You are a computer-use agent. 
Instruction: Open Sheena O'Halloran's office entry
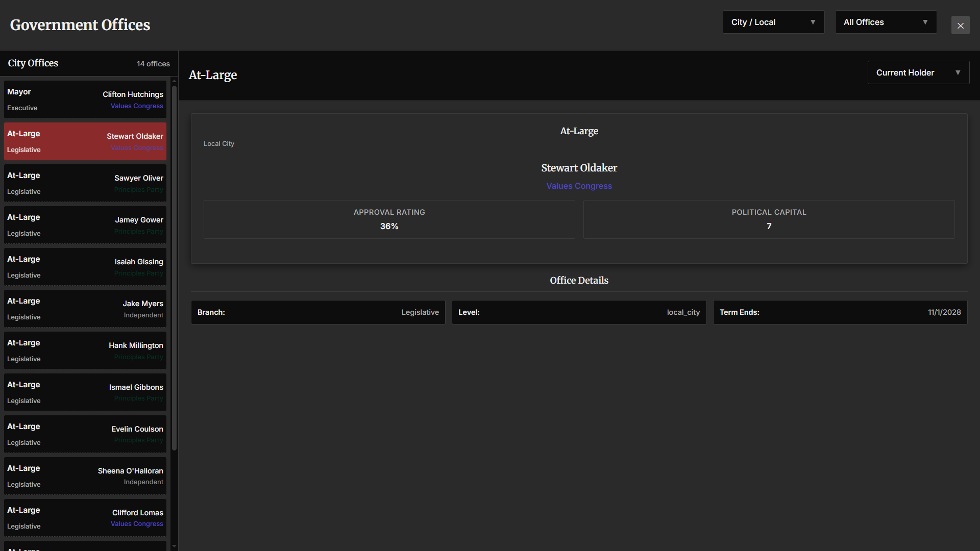tap(85, 476)
